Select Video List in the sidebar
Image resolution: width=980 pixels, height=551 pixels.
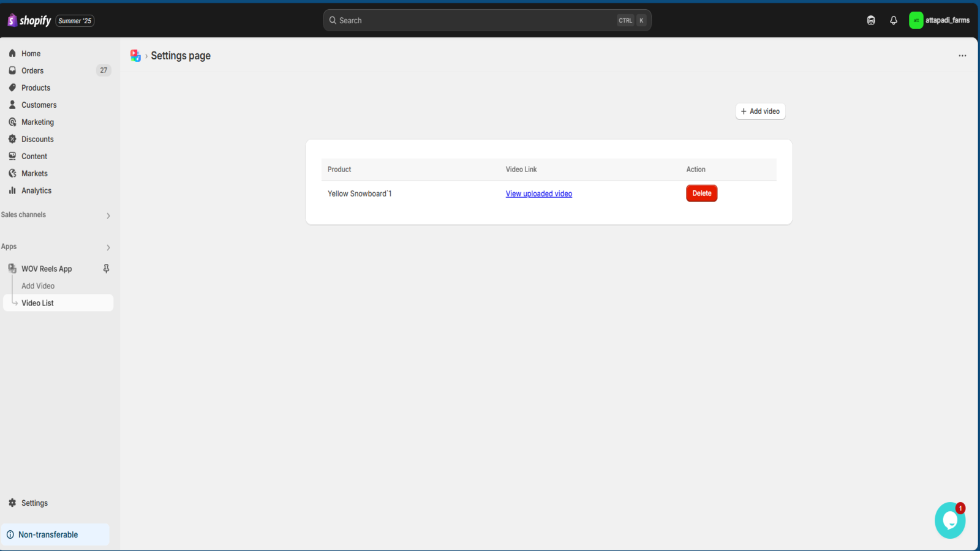pos(38,302)
